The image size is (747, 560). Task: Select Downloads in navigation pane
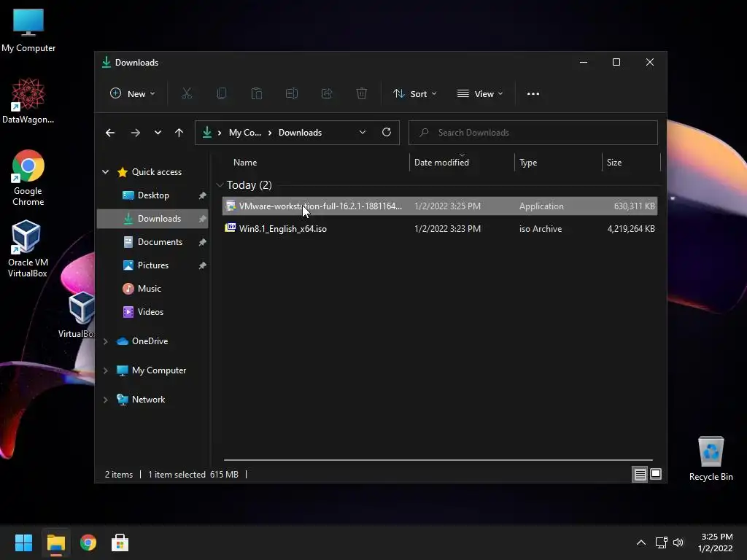(152, 219)
